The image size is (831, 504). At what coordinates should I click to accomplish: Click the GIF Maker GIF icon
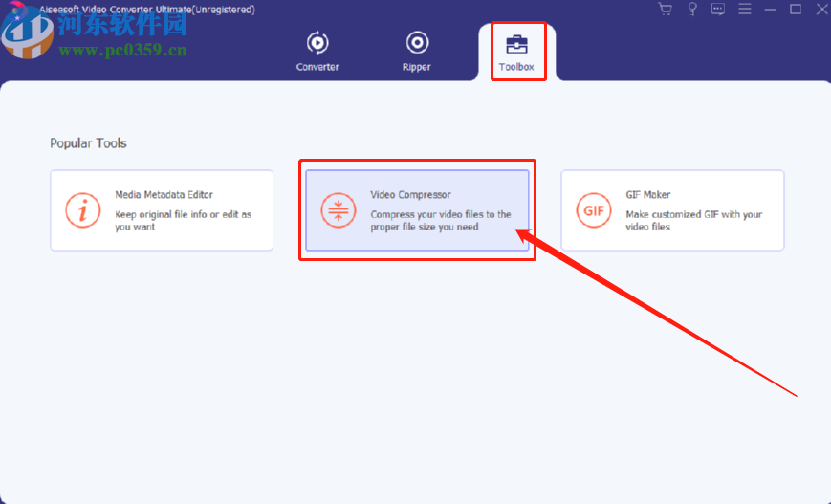[x=594, y=210]
